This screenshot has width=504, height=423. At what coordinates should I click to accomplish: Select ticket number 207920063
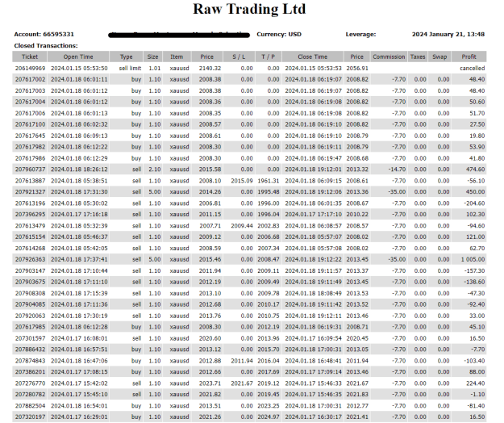(30, 316)
